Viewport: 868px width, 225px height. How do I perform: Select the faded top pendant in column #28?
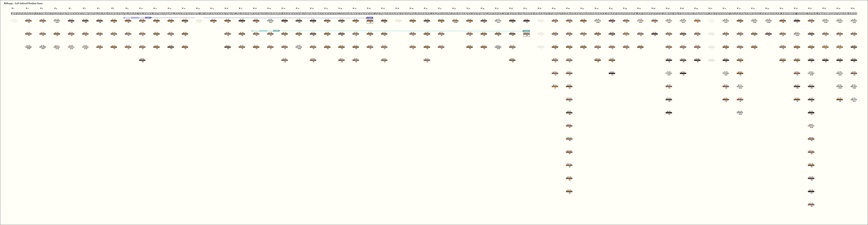pos(398,20)
